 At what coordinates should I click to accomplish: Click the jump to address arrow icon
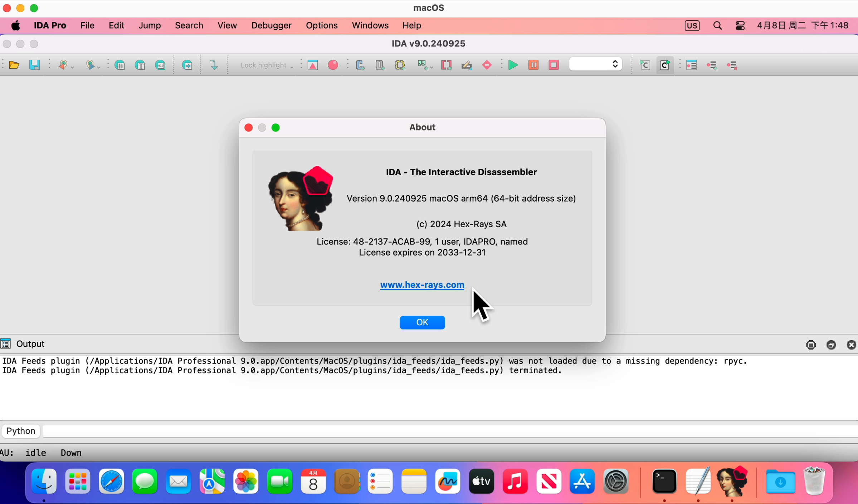[x=187, y=65]
